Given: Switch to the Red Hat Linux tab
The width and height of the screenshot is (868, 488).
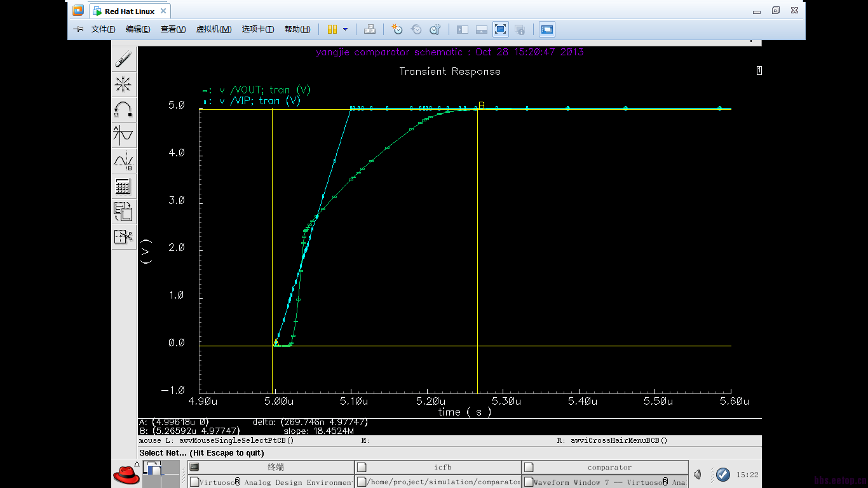Looking at the screenshot, I should click(x=130, y=11).
